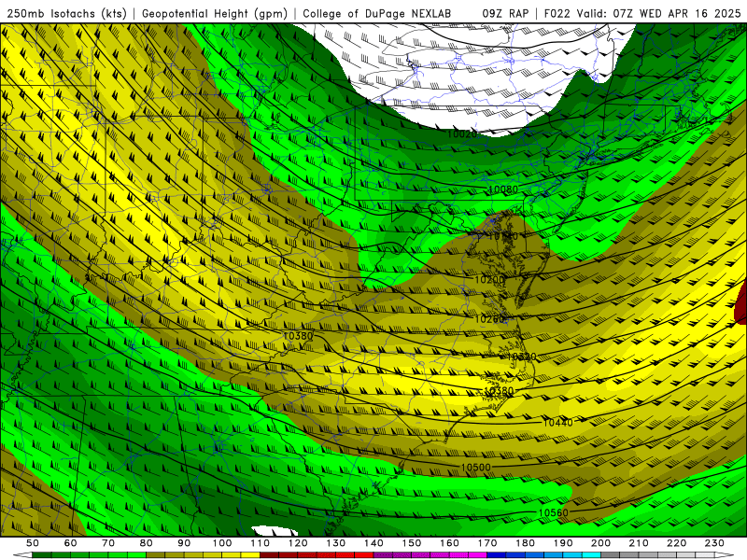Click the 140 knot legend label

(x=373, y=543)
